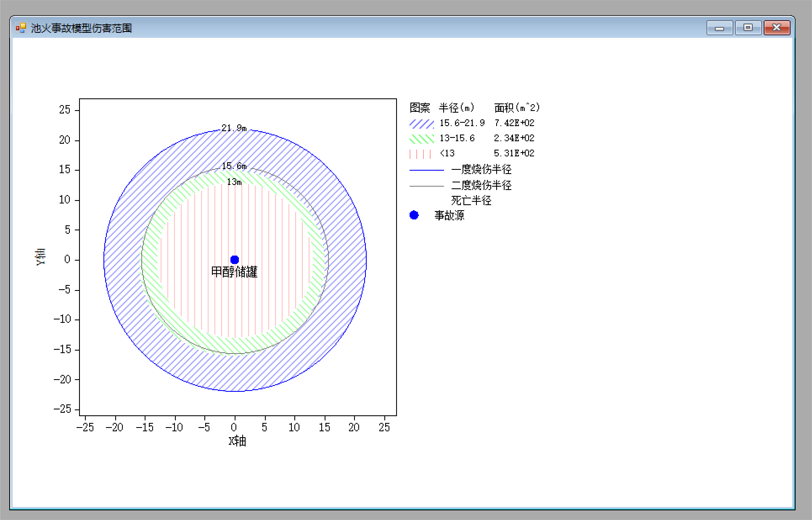Screen dimensions: 812x520
Task: Click the 死亡半径 legend label
Action: tap(471, 201)
